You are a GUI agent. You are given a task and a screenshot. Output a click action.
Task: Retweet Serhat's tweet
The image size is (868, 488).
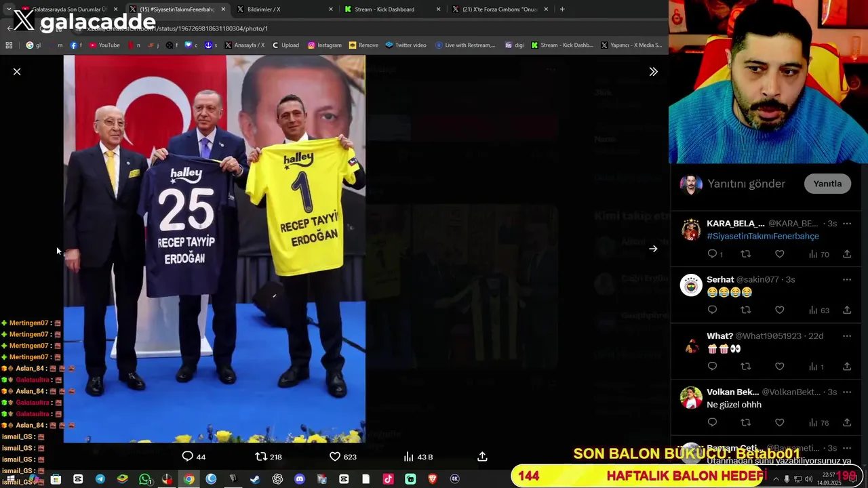[746, 310]
